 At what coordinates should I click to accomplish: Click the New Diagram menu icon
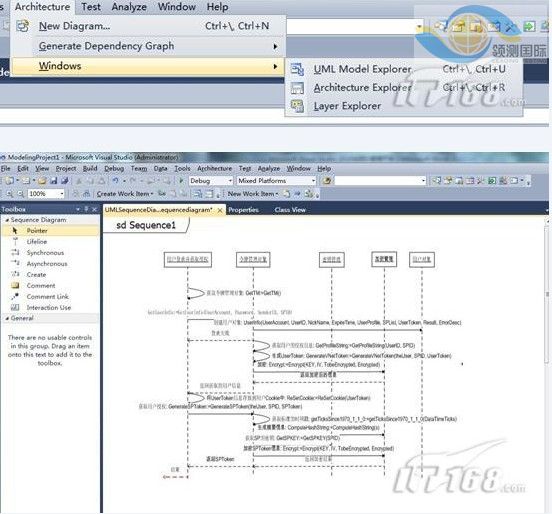23,26
